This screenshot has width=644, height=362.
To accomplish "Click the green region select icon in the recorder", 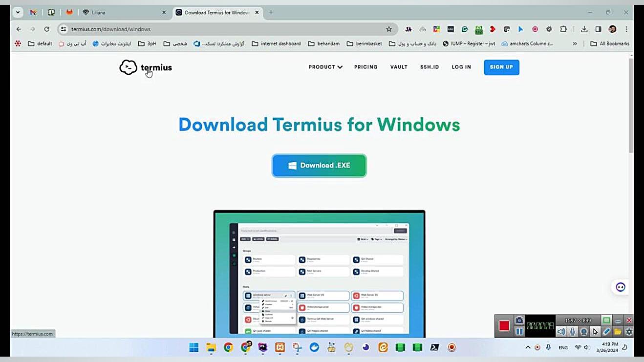I will [x=606, y=320].
